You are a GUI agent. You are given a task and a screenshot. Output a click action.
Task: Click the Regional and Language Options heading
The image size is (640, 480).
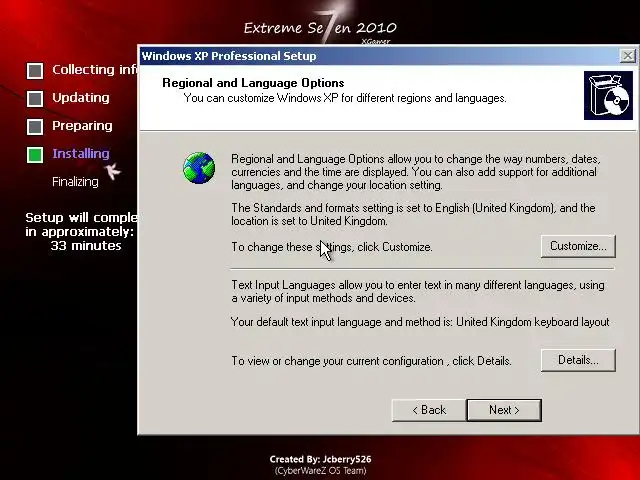pyautogui.click(x=253, y=83)
